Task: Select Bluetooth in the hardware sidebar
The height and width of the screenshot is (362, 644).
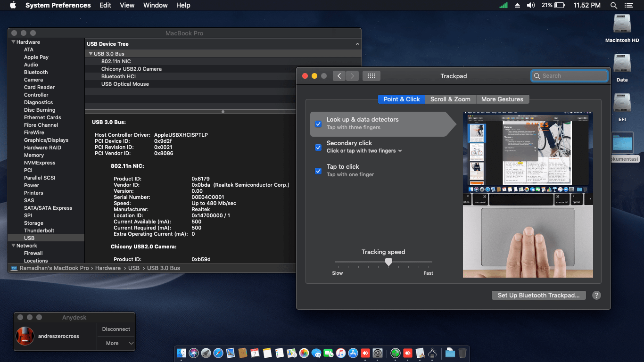Action: [x=36, y=72]
